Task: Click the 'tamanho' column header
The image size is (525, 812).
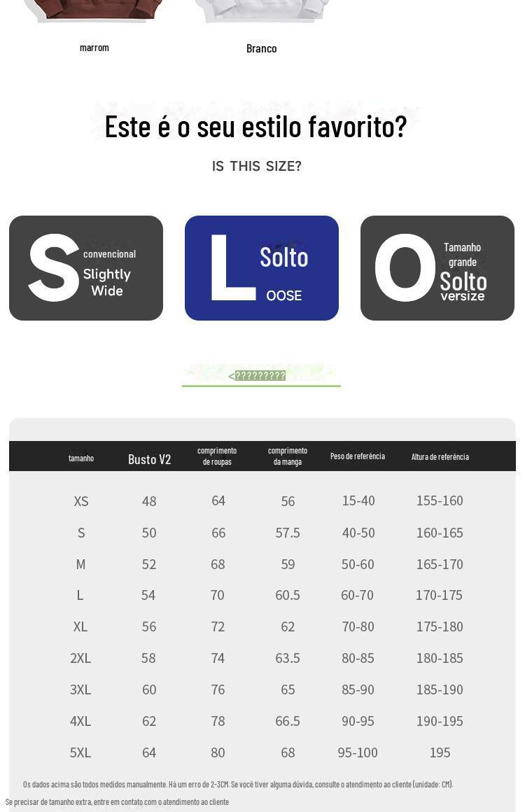Action: coord(81,458)
